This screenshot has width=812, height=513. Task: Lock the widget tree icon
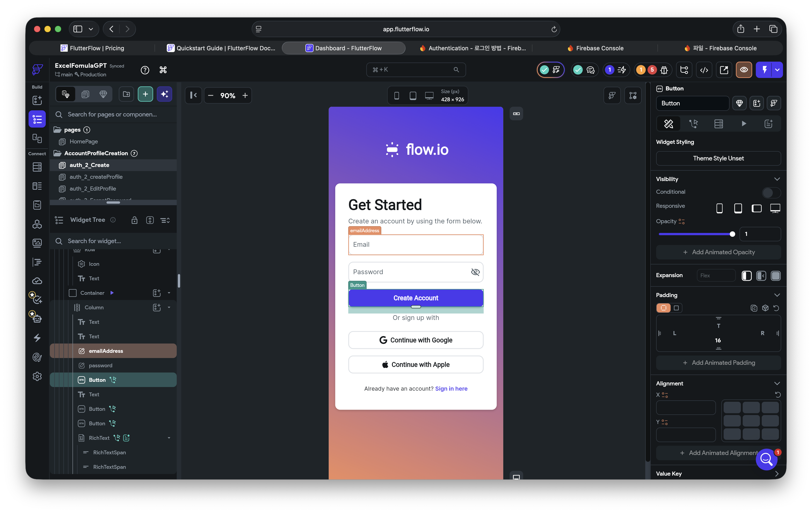[x=134, y=220]
